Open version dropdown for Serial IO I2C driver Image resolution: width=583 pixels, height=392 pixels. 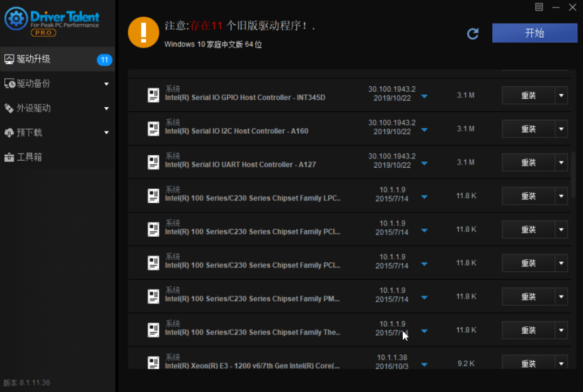(x=424, y=129)
